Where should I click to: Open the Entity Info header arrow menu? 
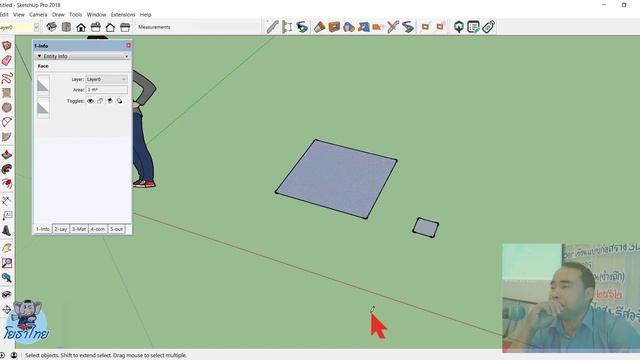click(127, 56)
